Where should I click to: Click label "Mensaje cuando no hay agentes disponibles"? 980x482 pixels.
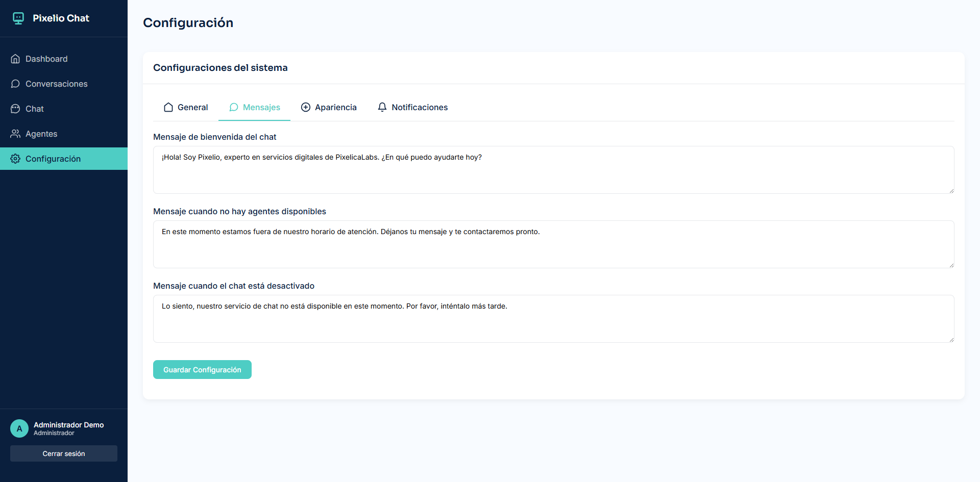239,211
